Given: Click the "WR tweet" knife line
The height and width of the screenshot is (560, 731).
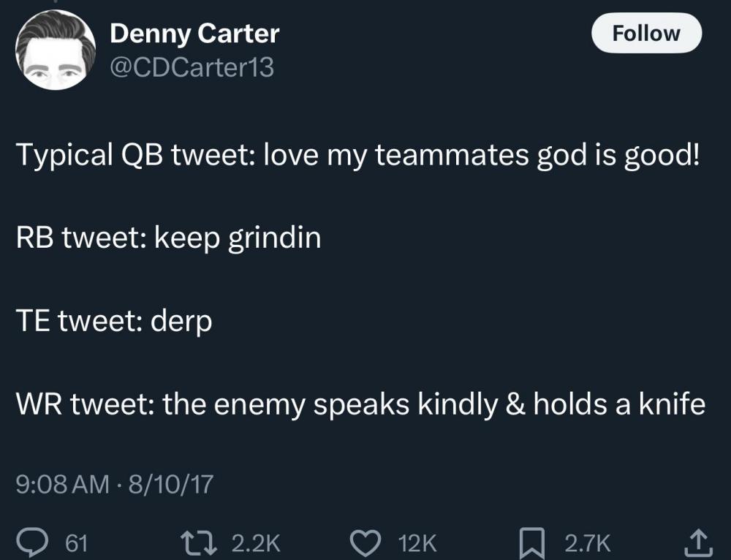Looking at the screenshot, I should tap(360, 404).
